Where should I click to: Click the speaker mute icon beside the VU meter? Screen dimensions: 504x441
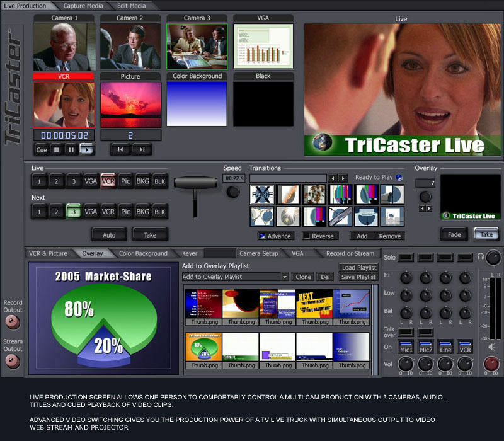click(x=491, y=346)
